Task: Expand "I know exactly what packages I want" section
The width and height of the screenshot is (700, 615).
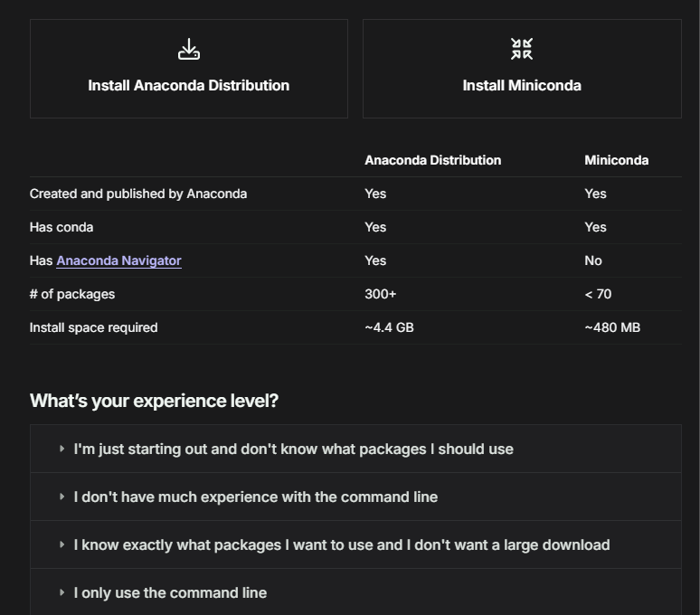Action: (x=355, y=545)
